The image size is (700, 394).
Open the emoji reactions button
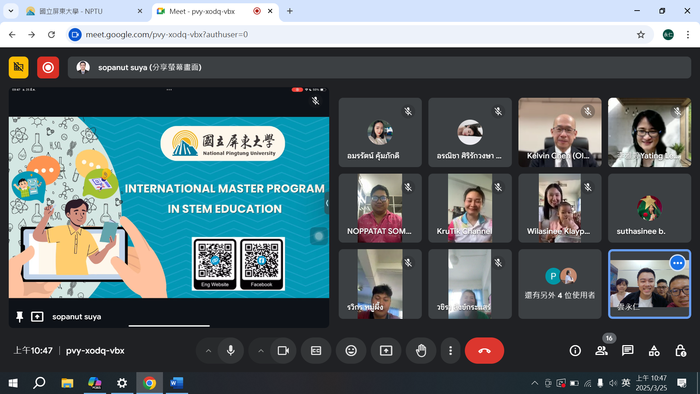[351, 351]
